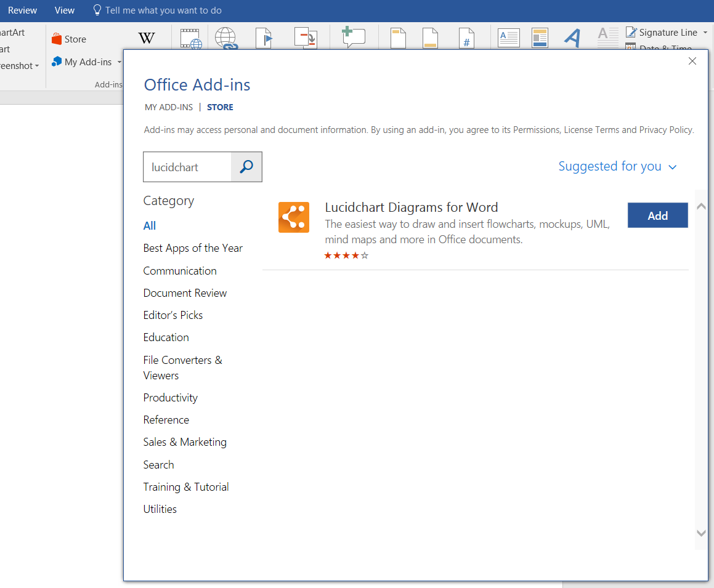Select the Reference category

pos(166,420)
